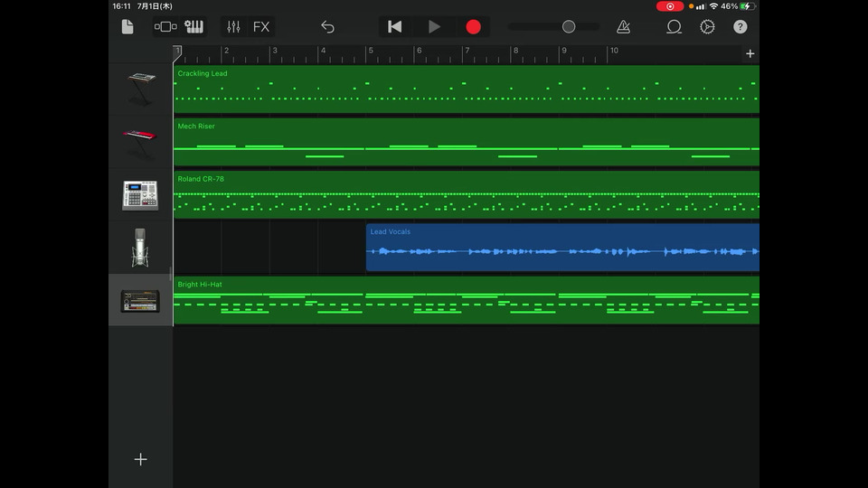
Task: Toggle the metronome
Action: [623, 26]
